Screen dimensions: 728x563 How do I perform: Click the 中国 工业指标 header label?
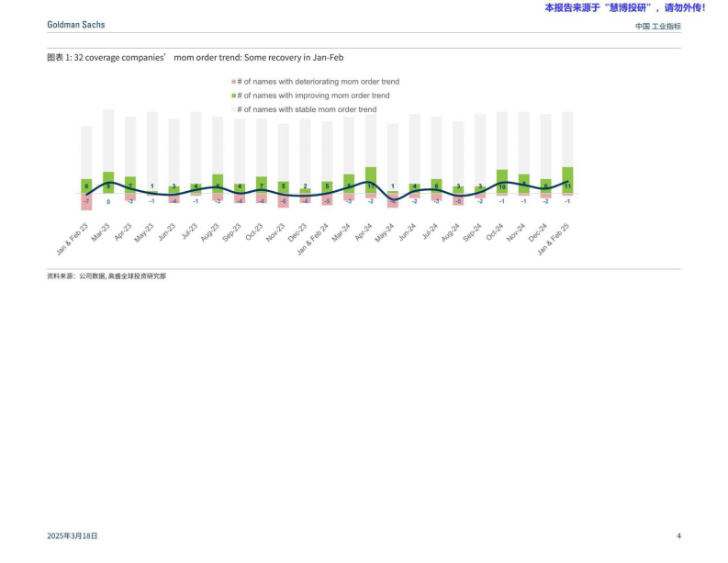click(657, 27)
